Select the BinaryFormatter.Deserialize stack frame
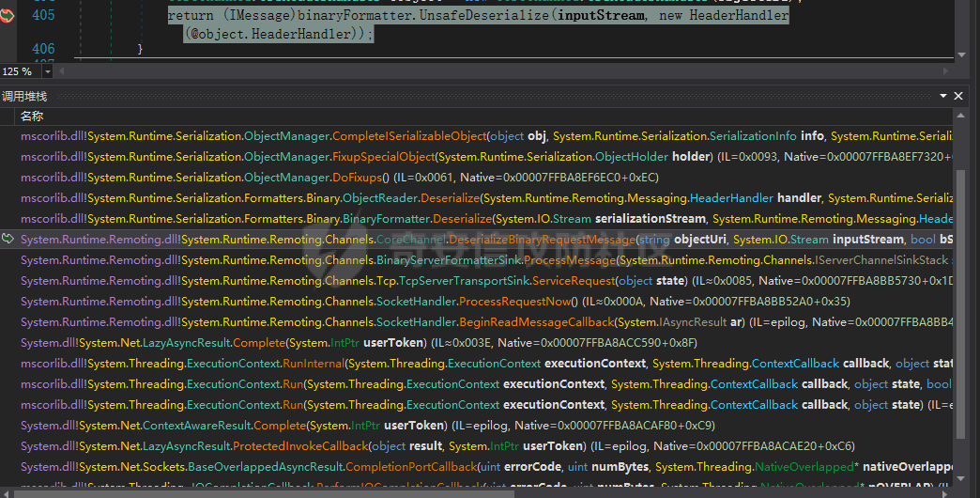This screenshot has height=498, width=980. pyautogui.click(x=484, y=218)
